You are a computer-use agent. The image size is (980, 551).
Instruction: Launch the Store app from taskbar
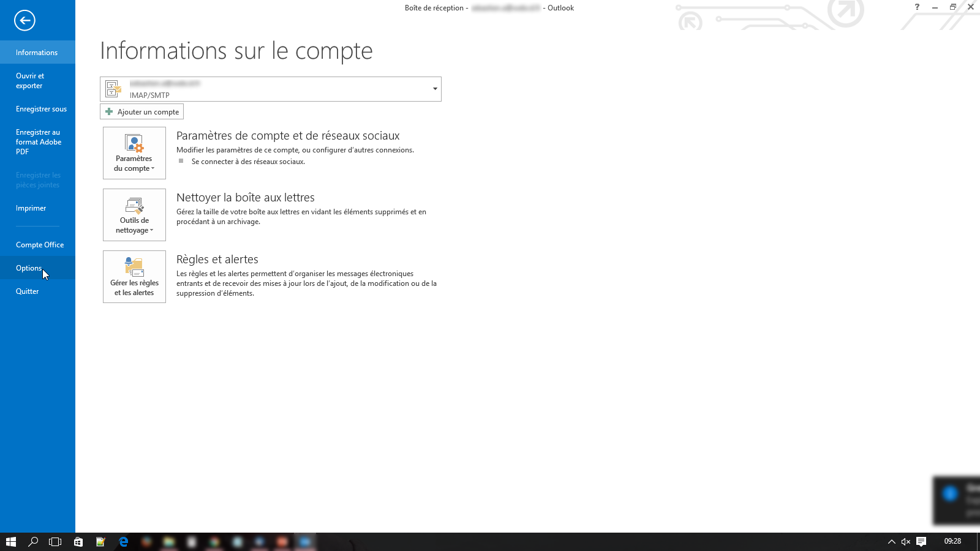(x=78, y=542)
